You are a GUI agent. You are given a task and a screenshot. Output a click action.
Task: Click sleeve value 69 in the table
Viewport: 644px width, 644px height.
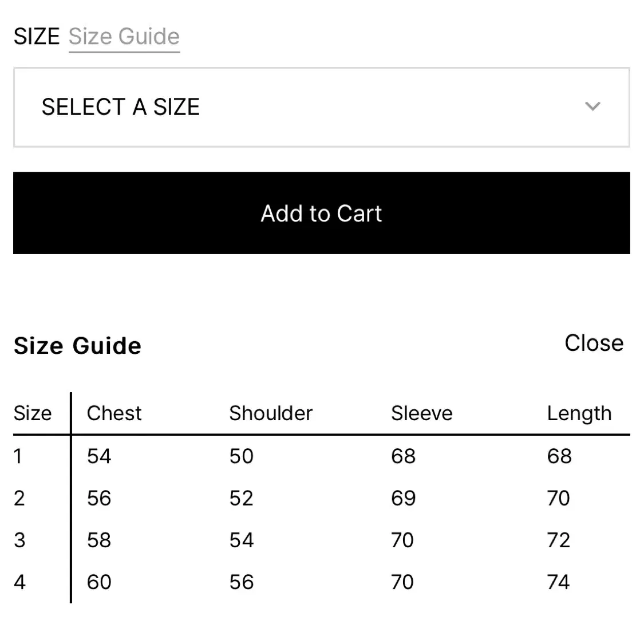pyautogui.click(x=404, y=498)
